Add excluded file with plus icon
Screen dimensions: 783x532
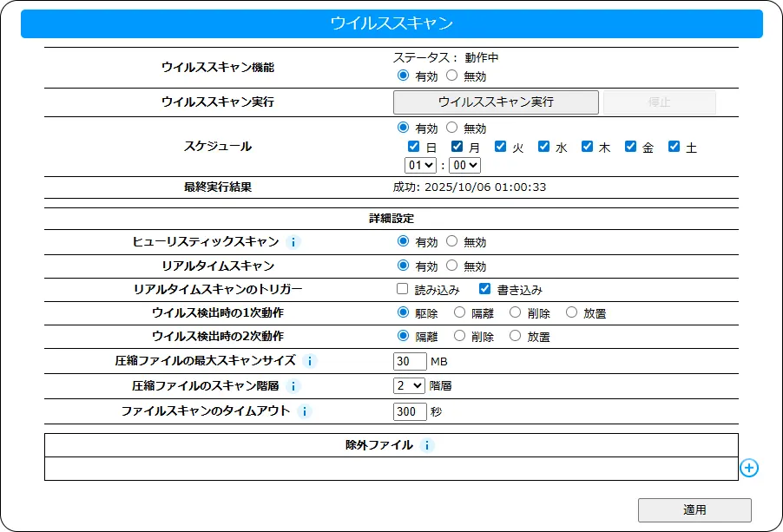click(x=749, y=468)
